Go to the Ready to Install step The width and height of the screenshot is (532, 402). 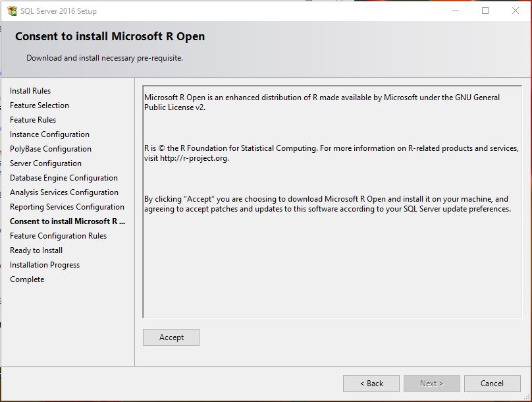[36, 250]
